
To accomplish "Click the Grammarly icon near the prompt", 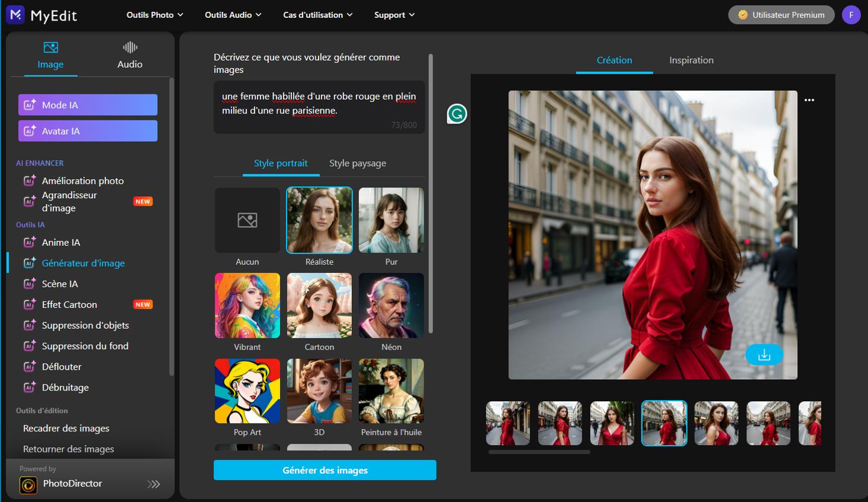I will [x=457, y=114].
